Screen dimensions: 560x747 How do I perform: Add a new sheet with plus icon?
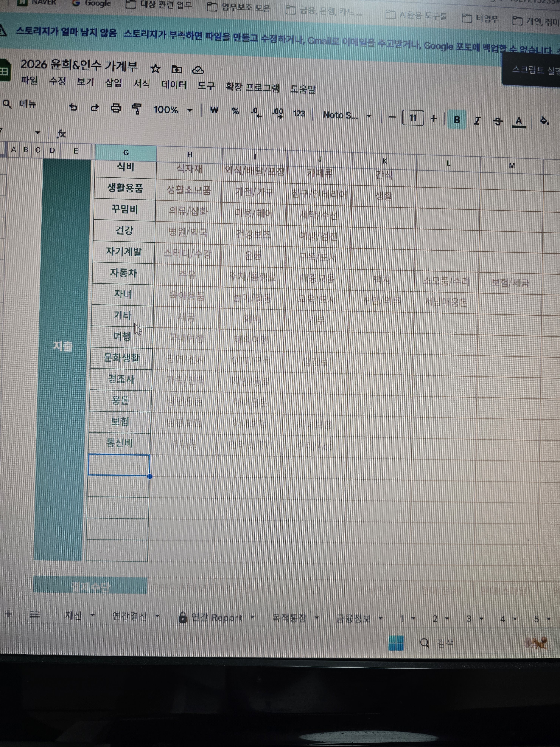click(x=8, y=614)
